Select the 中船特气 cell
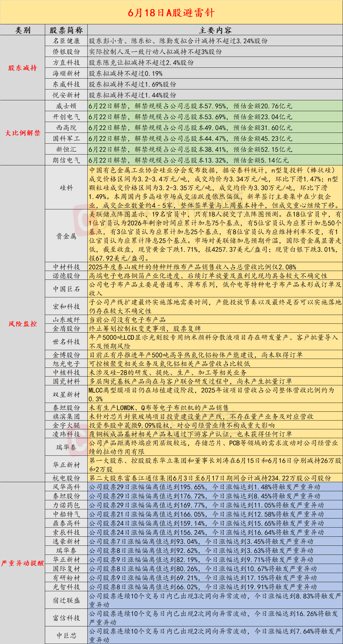Image resolution: width=343 pixels, height=644 pixels. (66, 514)
